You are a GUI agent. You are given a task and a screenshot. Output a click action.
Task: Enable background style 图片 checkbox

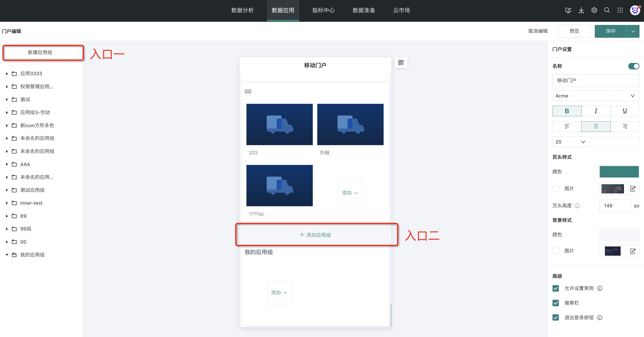[x=555, y=251]
